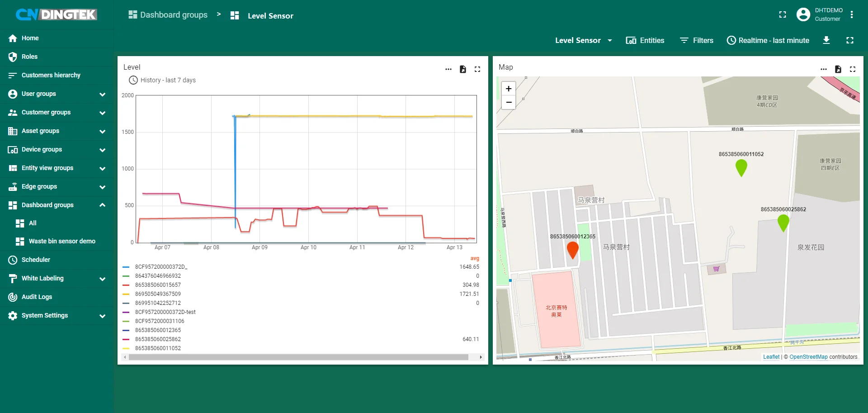Open the Audit Logs page

click(x=37, y=297)
